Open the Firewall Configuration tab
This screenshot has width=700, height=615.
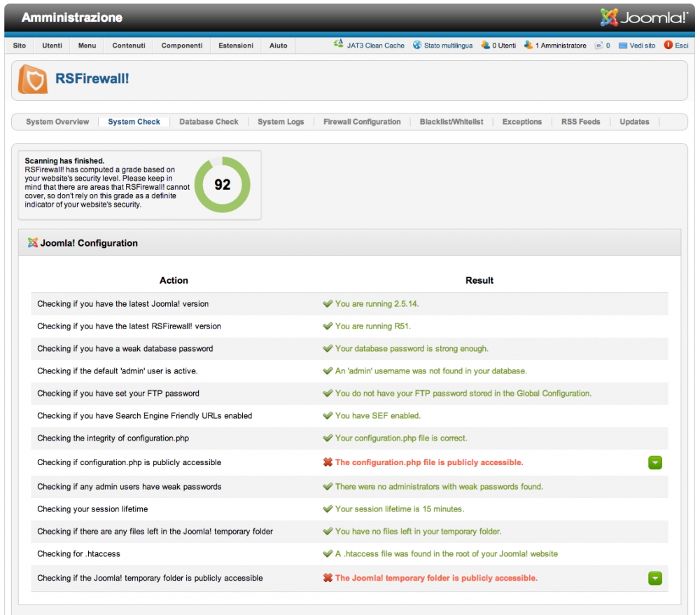point(362,121)
